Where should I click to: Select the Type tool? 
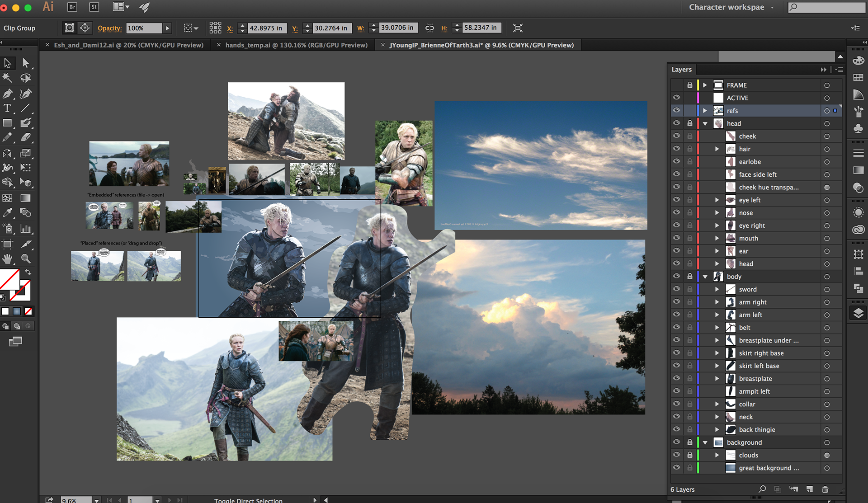point(8,108)
